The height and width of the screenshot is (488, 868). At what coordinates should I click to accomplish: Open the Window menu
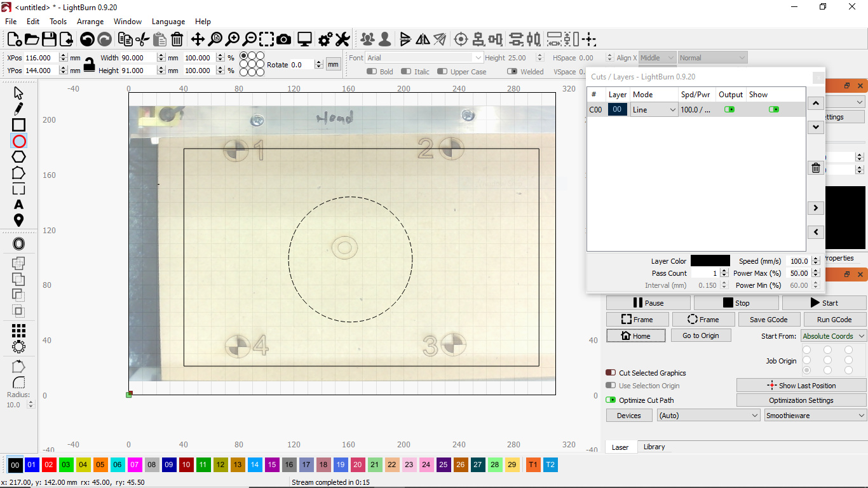(x=128, y=22)
